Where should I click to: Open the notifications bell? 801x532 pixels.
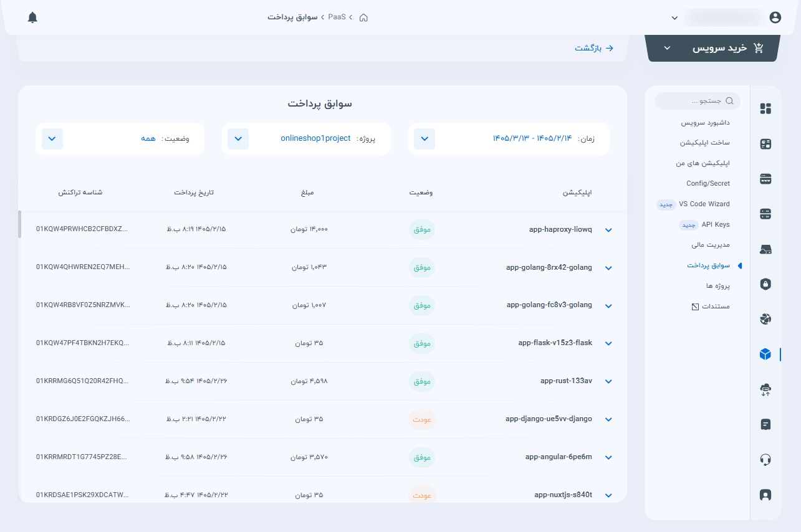click(33, 17)
